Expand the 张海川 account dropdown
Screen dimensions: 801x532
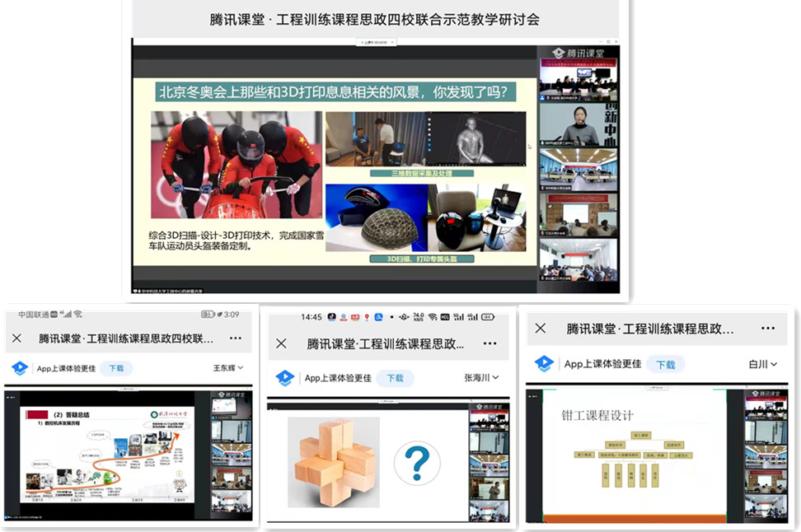482,378
